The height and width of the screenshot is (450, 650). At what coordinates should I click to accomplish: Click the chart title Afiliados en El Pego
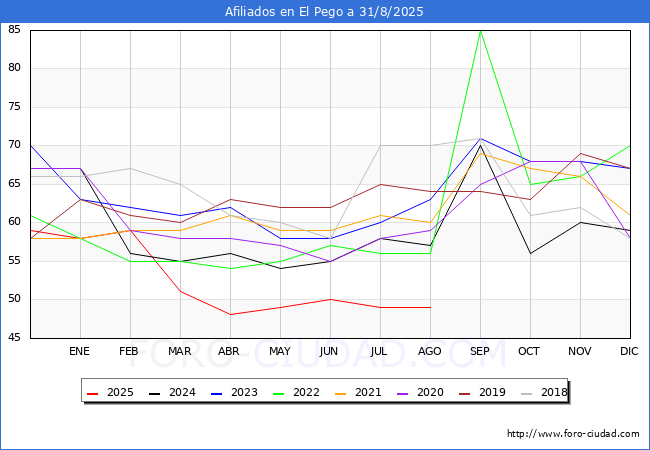pyautogui.click(x=325, y=12)
